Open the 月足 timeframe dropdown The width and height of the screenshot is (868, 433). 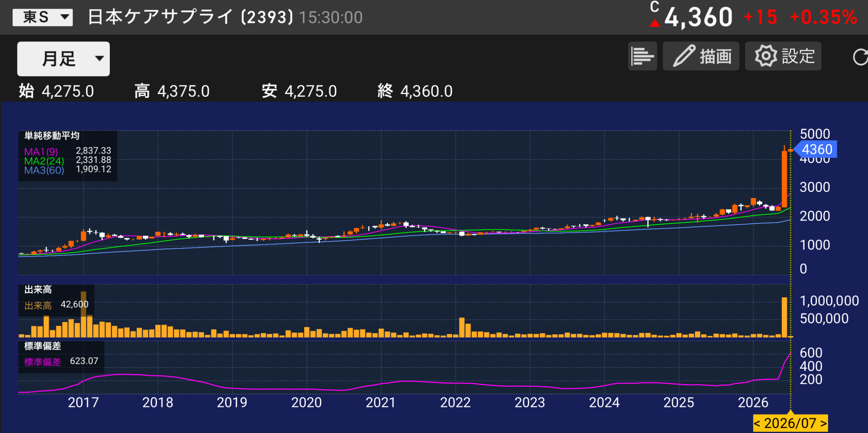point(63,59)
